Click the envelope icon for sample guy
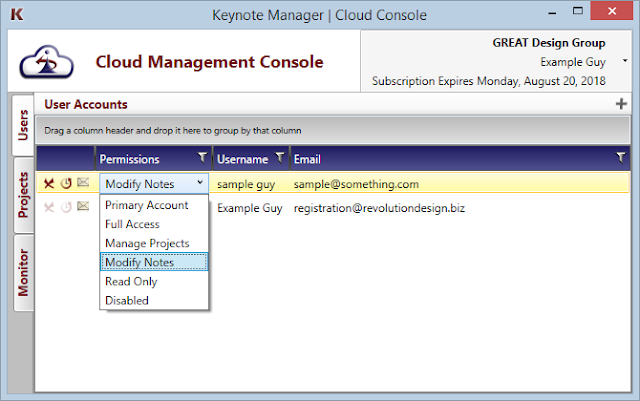Viewport: 640px width, 401px height. 83,184
